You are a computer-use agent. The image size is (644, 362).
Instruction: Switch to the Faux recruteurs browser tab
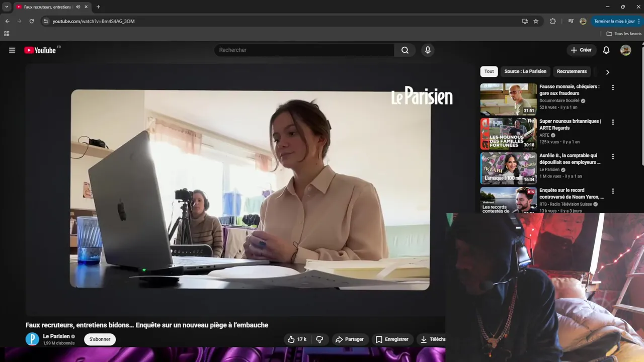click(48, 7)
